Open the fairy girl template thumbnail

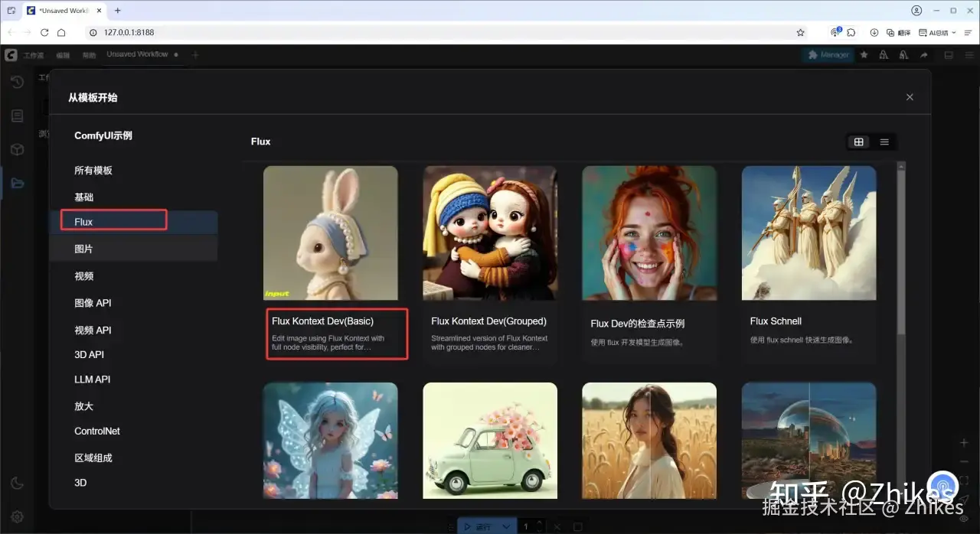(331, 440)
